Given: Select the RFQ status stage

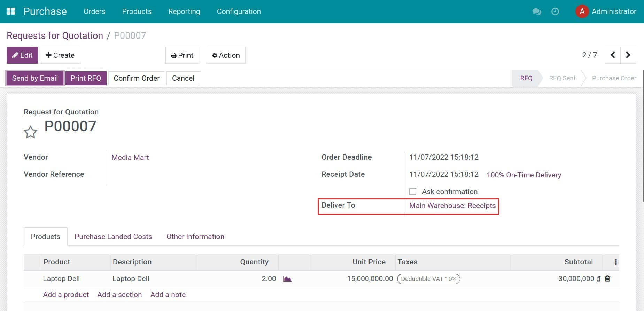Looking at the screenshot, I should [526, 78].
